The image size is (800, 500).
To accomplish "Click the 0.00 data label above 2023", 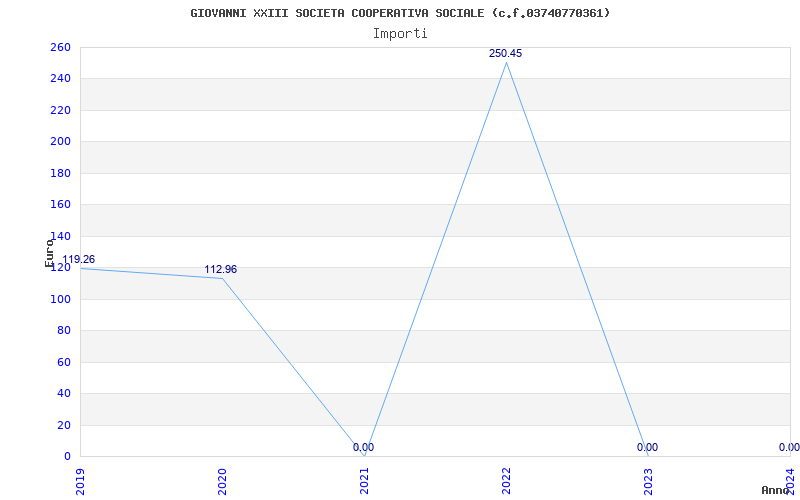I will [647, 447].
